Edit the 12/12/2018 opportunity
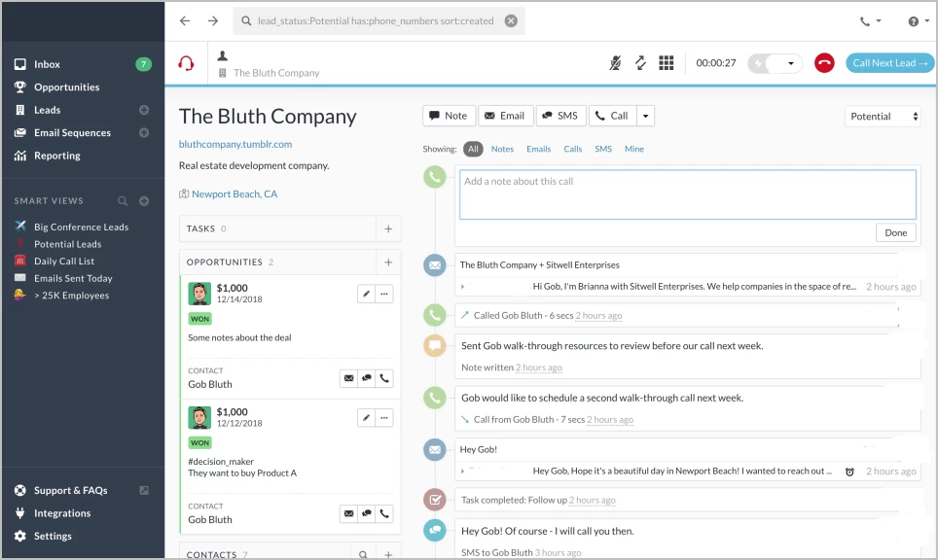 [366, 418]
